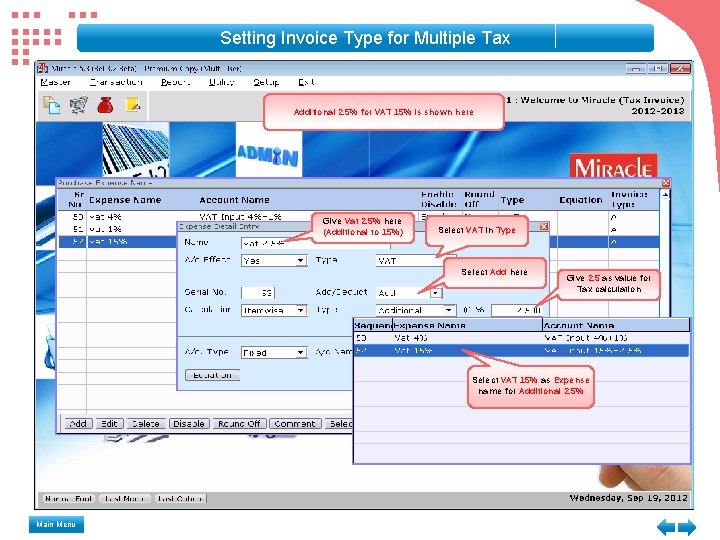Click the Name input field

tap(315, 243)
